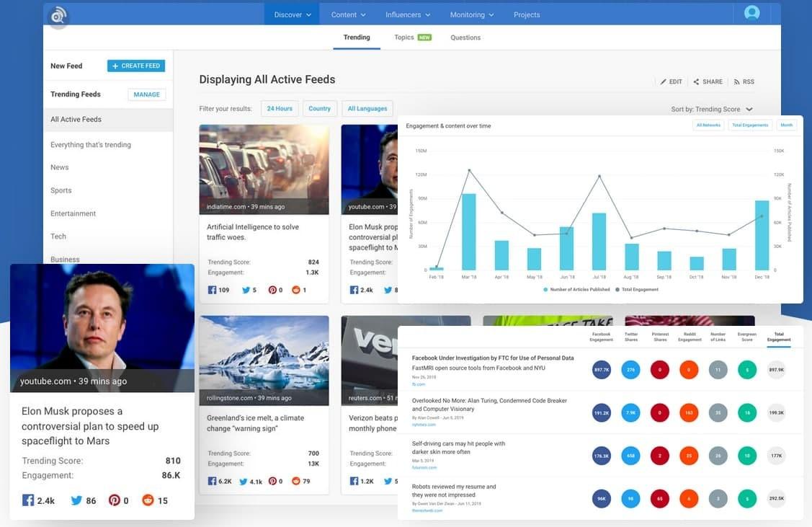This screenshot has width=812, height=527.
Task: Select All Active Feeds in sidebar
Action: 108,120
